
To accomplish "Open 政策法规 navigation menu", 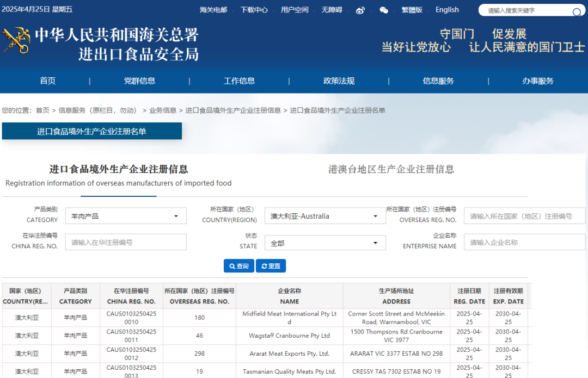I will coord(339,81).
